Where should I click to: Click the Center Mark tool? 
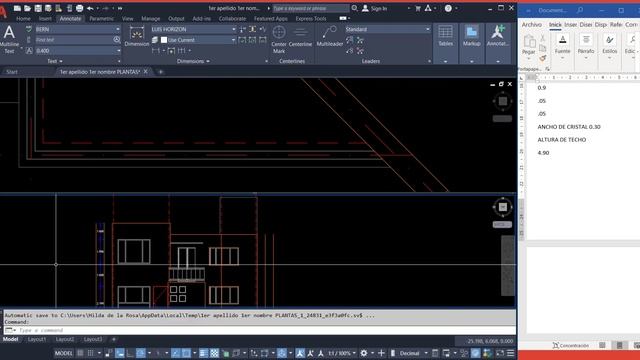click(x=279, y=39)
